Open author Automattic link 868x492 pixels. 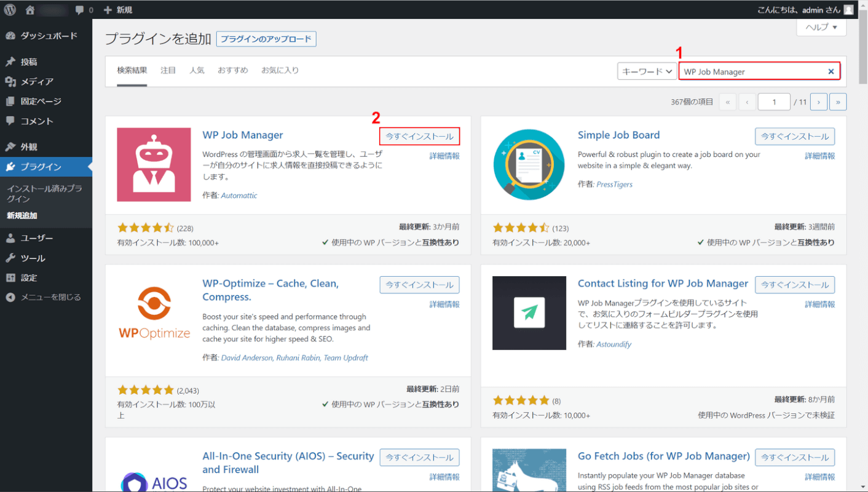239,196
